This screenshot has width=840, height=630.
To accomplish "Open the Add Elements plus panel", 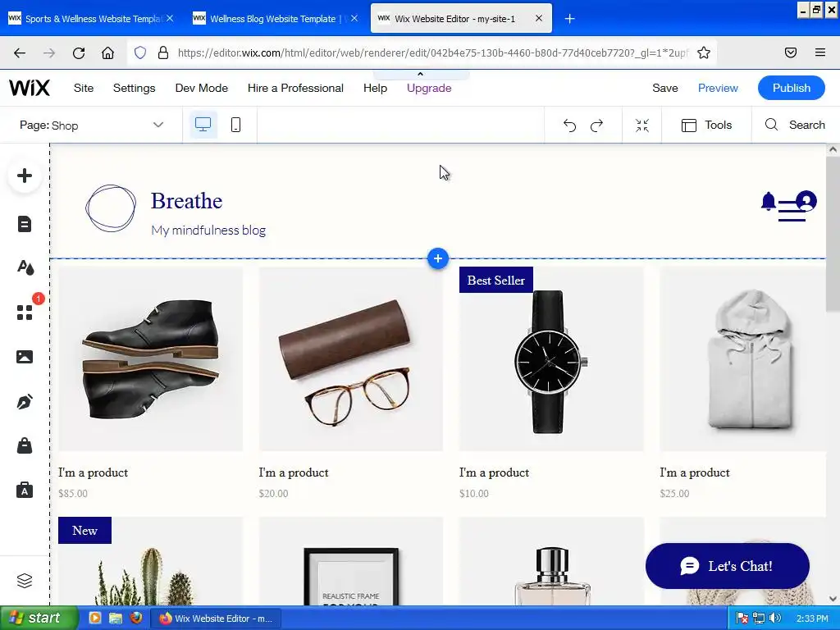I will pyautogui.click(x=25, y=176).
